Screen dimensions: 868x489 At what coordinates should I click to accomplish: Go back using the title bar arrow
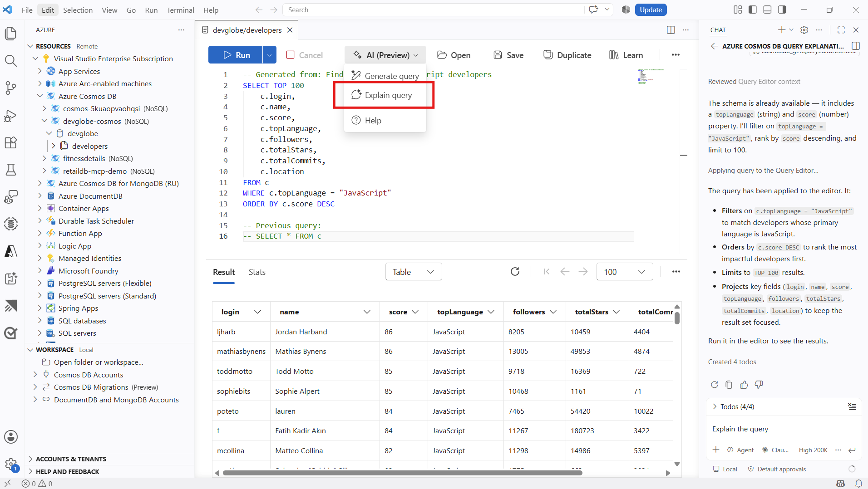(259, 10)
